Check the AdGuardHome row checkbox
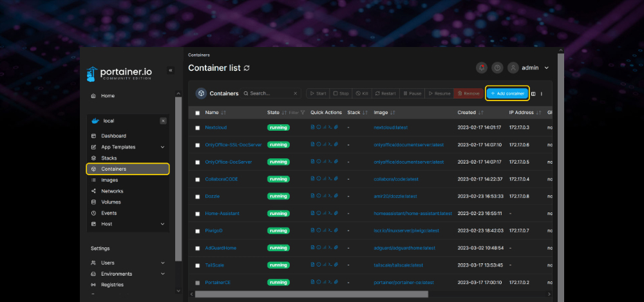This screenshot has height=302, width=644. 198,249
